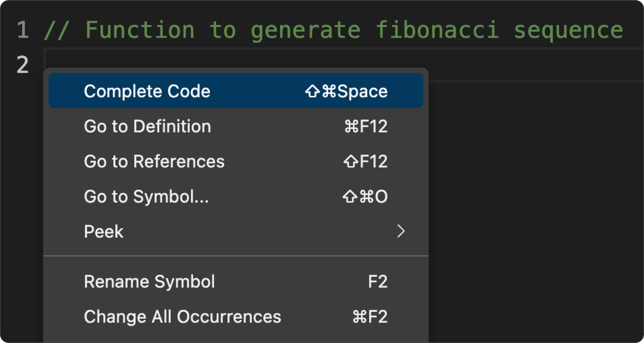The height and width of the screenshot is (343, 644).
Task: Click the word "Function" in line 1
Action: 139,31
